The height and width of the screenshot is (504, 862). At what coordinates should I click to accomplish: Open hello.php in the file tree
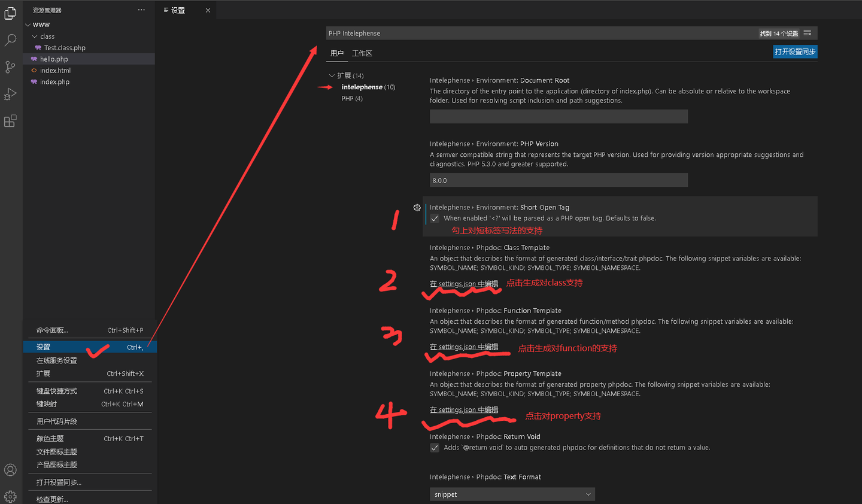pos(54,59)
